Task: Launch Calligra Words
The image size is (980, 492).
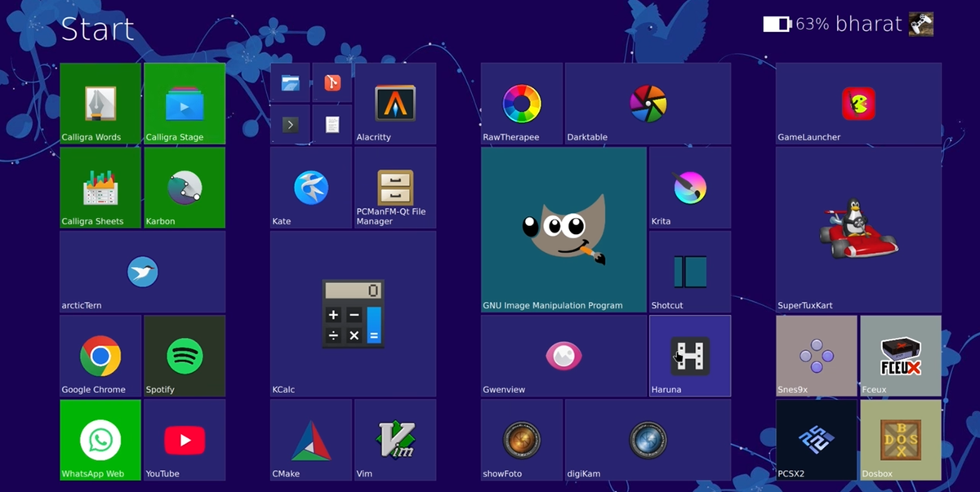Action: [x=100, y=102]
